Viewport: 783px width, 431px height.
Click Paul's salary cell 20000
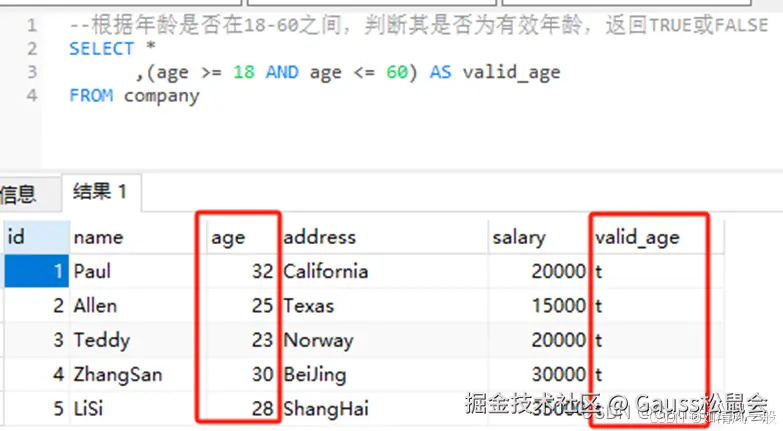(x=539, y=271)
